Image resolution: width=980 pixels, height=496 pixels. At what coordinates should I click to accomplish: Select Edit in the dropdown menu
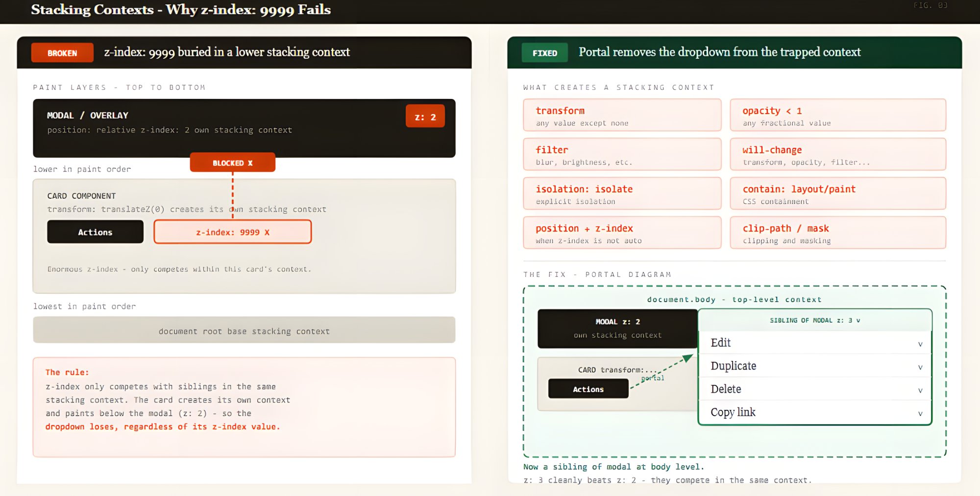(x=721, y=343)
